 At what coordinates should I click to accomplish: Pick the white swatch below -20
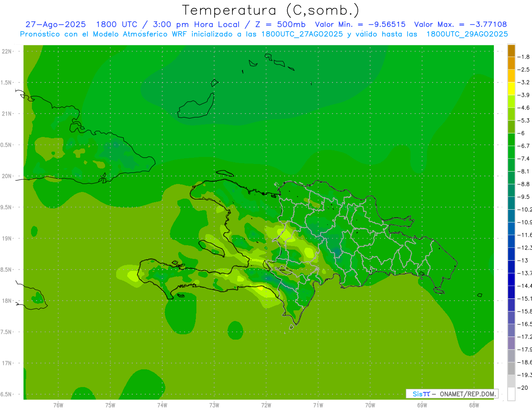click(511, 394)
